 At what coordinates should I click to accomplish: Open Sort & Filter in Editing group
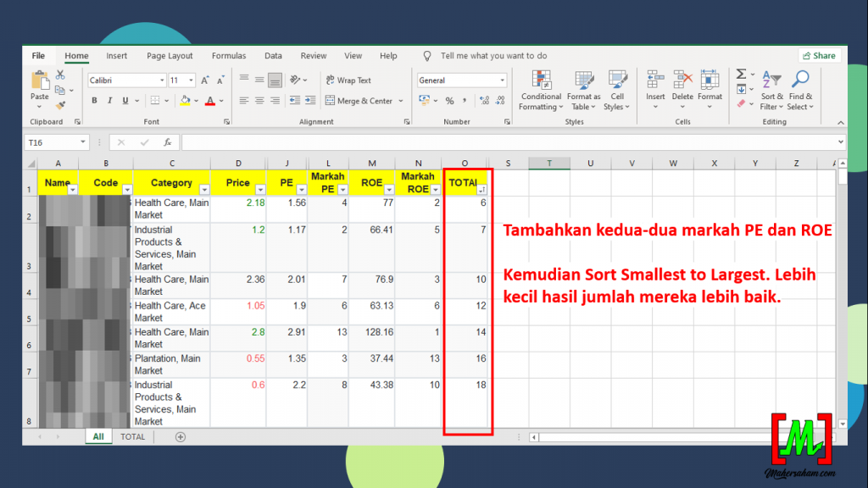[771, 91]
